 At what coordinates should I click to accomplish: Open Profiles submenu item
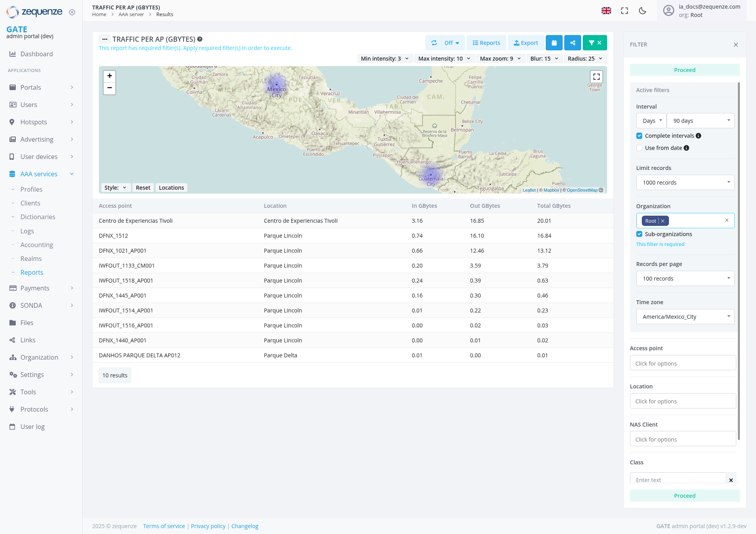31,189
